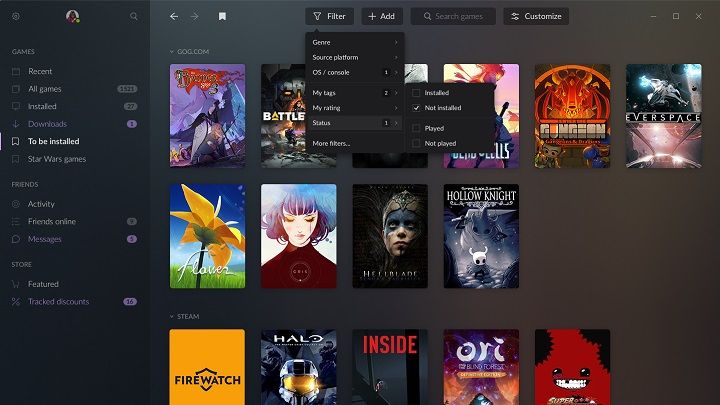Click the bookmark icon in the top bar

pos(222,17)
